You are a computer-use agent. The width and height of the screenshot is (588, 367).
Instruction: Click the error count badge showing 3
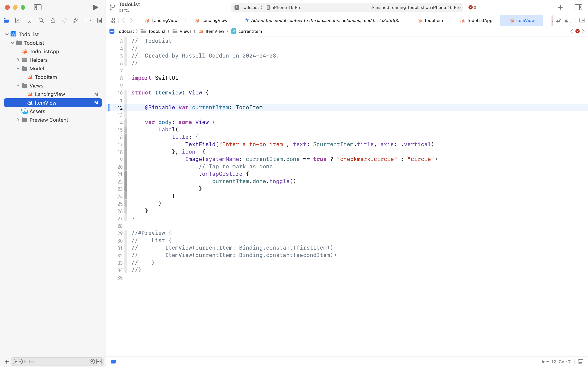click(x=472, y=7)
